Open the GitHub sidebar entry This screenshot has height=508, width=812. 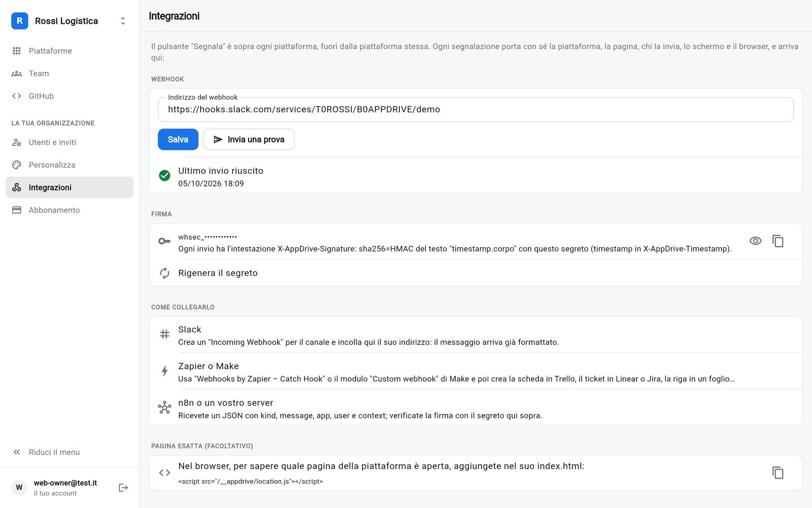[x=70, y=96]
